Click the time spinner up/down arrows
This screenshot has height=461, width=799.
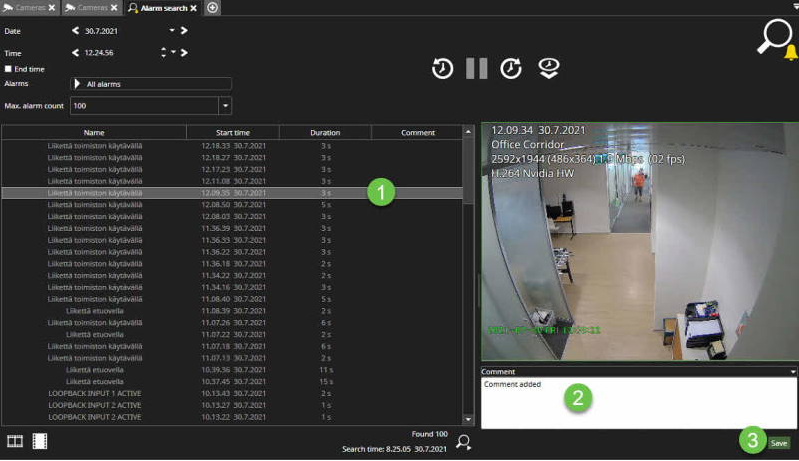click(162, 52)
